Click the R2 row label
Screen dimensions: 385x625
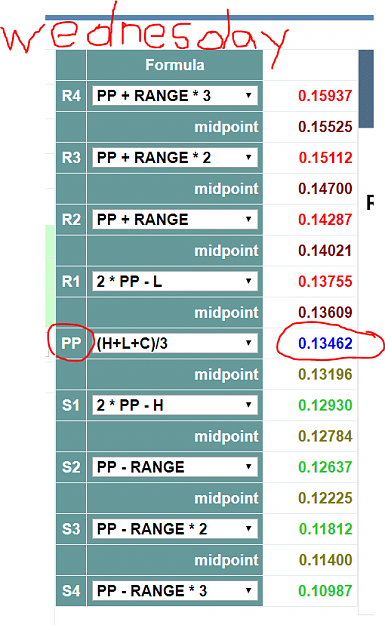[71, 220]
